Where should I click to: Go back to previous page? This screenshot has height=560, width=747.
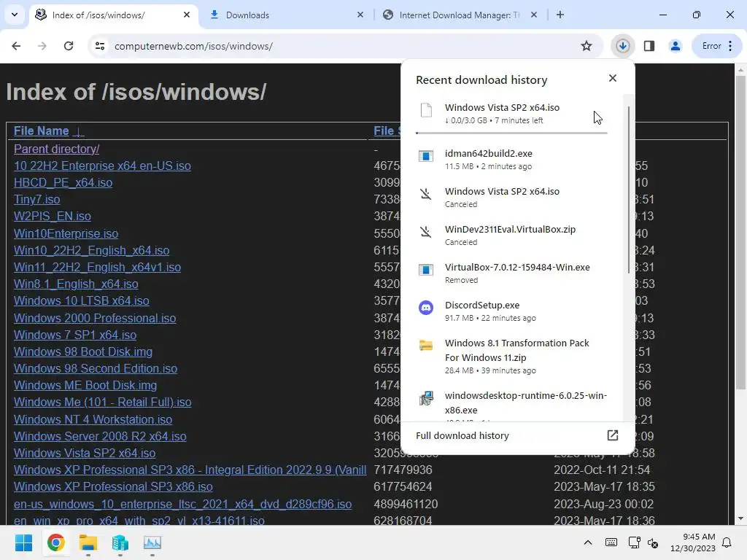pyautogui.click(x=16, y=46)
